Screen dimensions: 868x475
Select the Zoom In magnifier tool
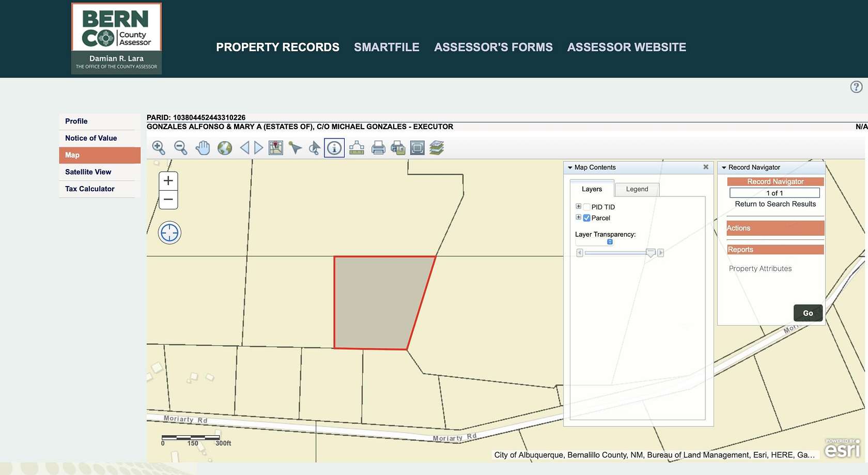pyautogui.click(x=159, y=147)
